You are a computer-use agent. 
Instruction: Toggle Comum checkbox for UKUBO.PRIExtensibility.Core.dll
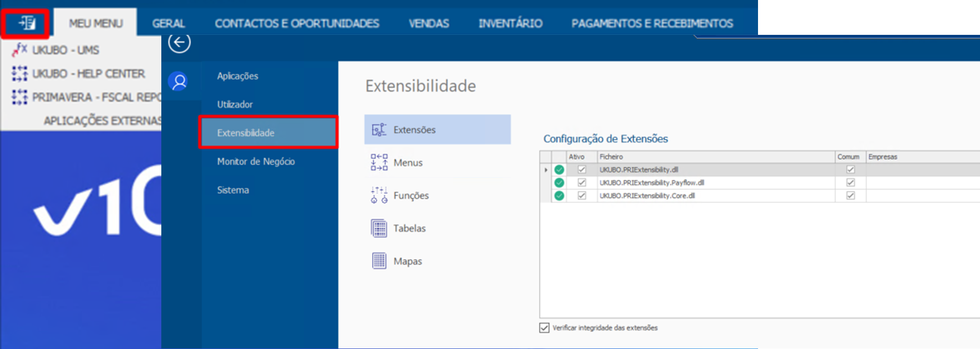pos(850,195)
